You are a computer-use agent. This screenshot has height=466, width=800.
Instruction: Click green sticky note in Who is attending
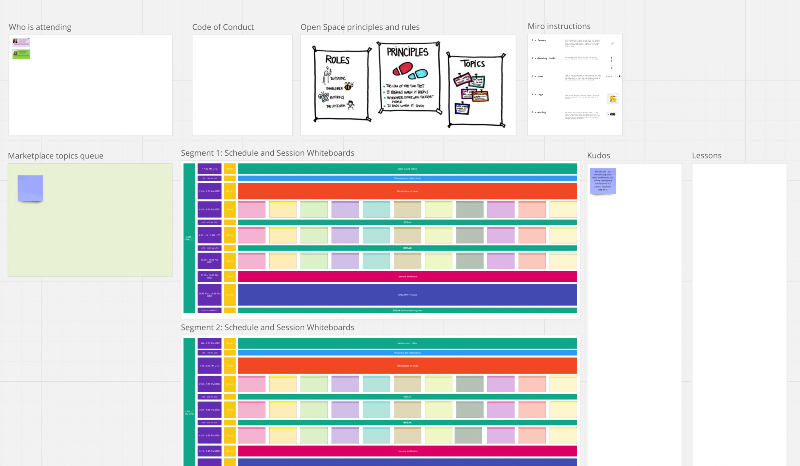(x=21, y=54)
